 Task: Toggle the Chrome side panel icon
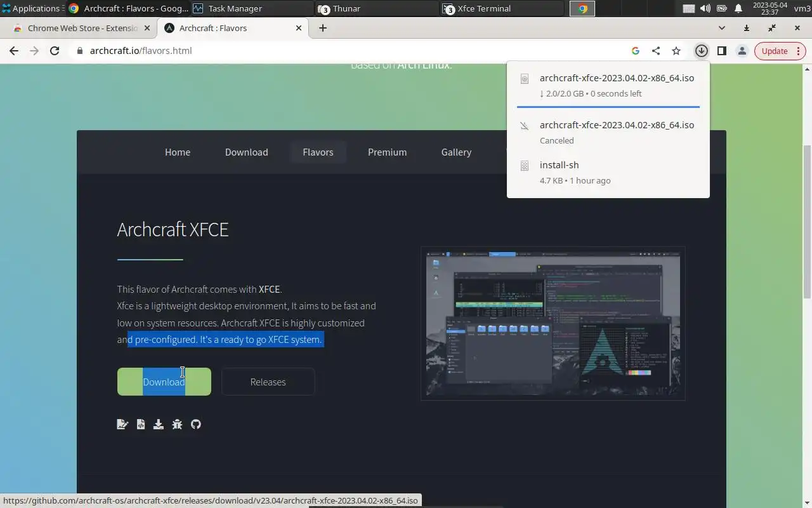click(721, 51)
